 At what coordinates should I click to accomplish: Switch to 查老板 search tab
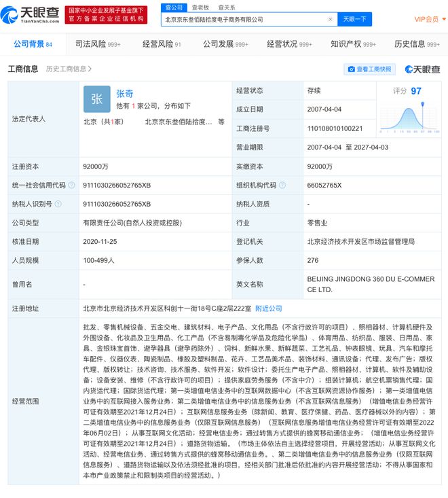(199, 7)
